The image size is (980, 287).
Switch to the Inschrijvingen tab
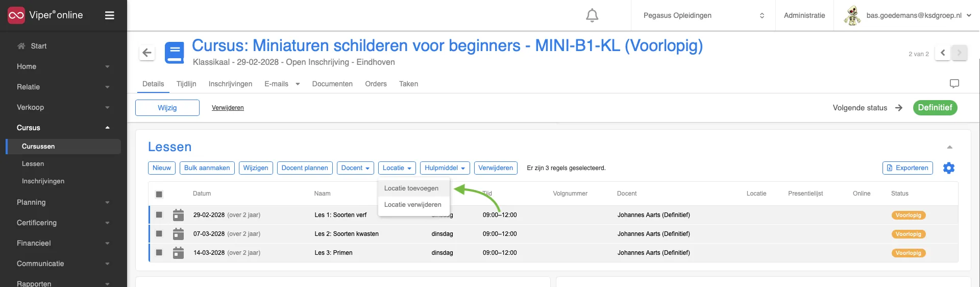click(x=230, y=84)
